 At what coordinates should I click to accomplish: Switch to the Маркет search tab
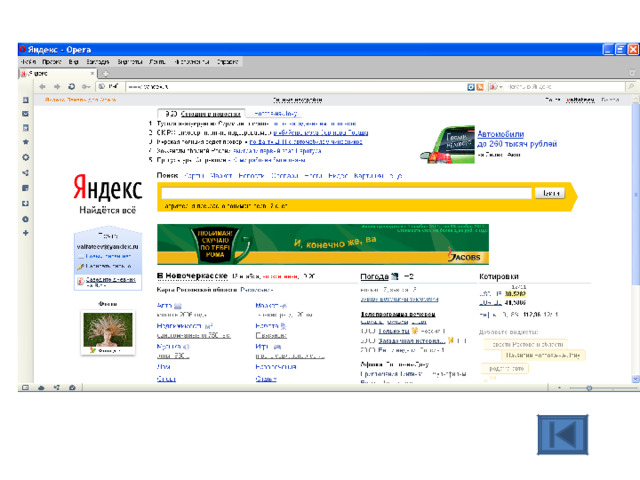click(221, 176)
